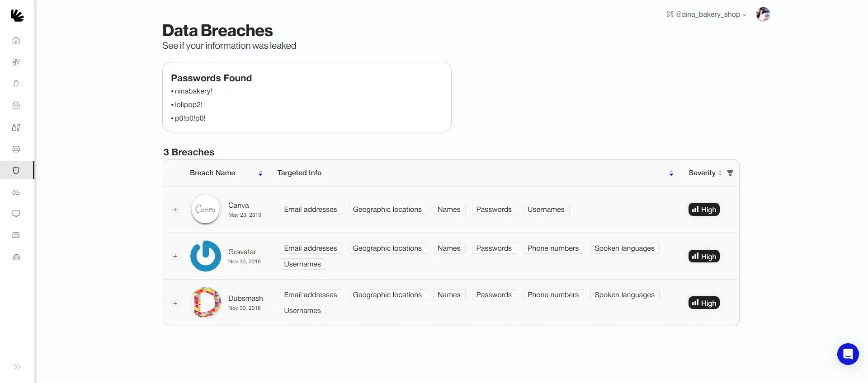This screenshot has width=868, height=383.
Task: Click the speech bubble sidebar icon
Action: 16,214
